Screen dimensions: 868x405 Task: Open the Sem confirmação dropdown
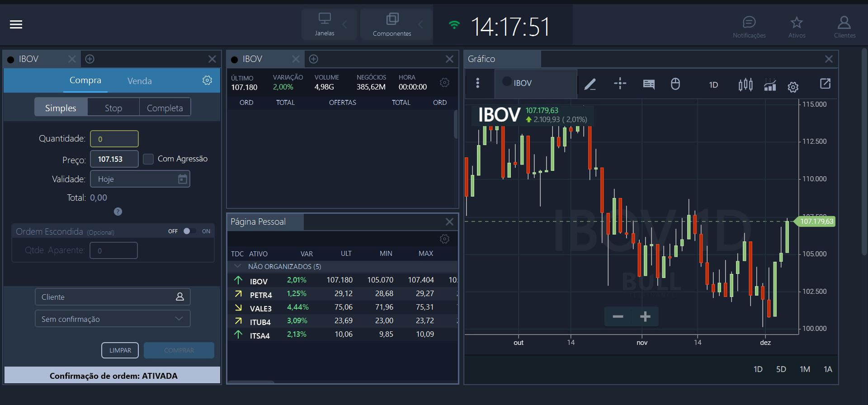pos(113,319)
